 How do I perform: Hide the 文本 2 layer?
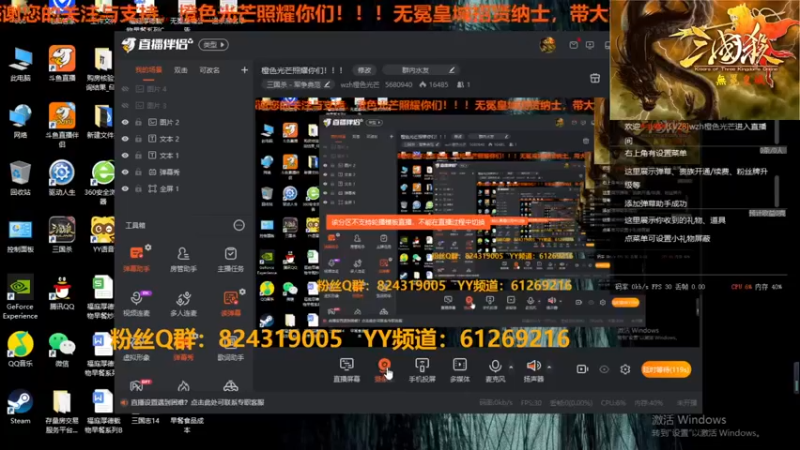[125, 139]
